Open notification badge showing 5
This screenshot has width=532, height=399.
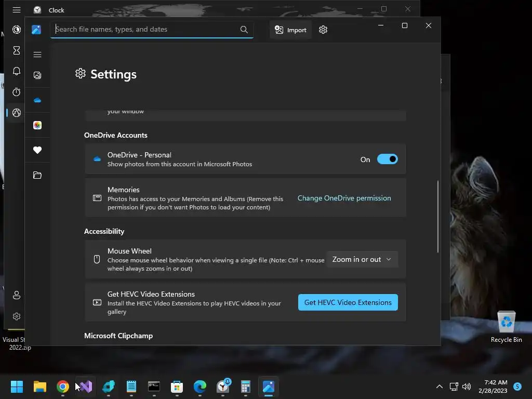(x=517, y=387)
